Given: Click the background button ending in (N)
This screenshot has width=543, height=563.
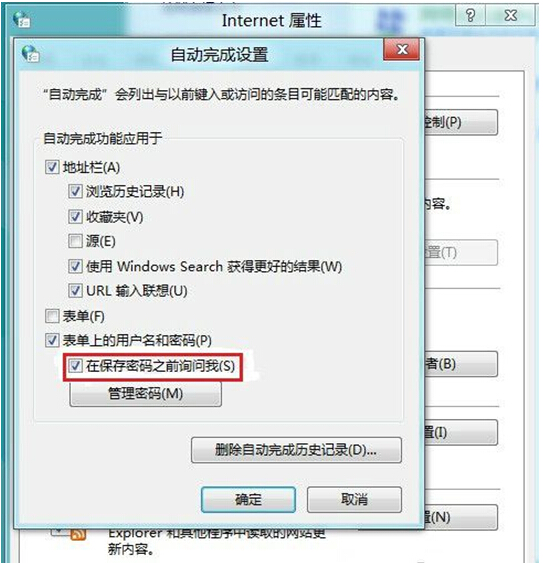Looking at the screenshot, I should click(x=461, y=517).
